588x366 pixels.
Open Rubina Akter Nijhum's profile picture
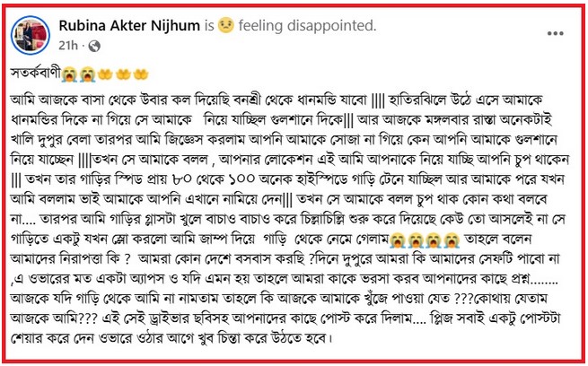[x=31, y=36]
